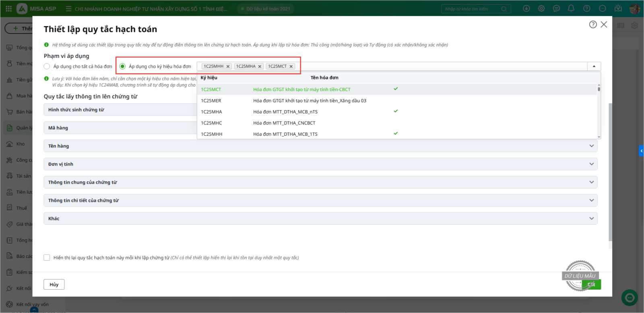This screenshot has width=644, height=313.
Task: Click the Hủy button
Action: pos(54,284)
